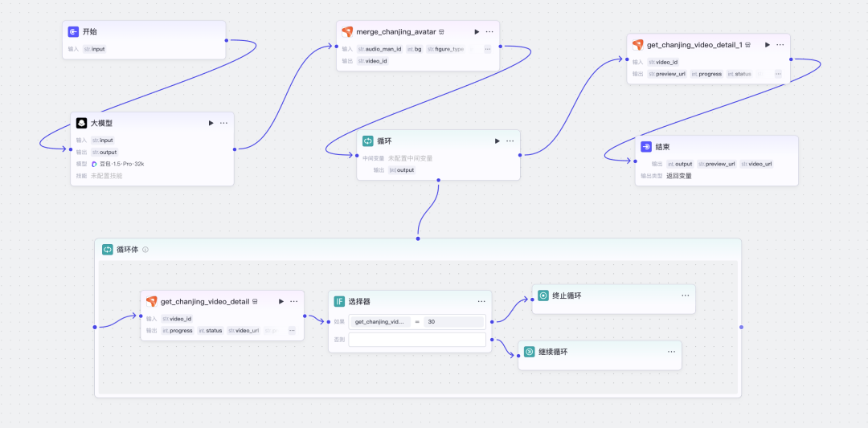Click the plugin badge beside get_chanjing_video_detail_1 title

[x=747, y=45]
